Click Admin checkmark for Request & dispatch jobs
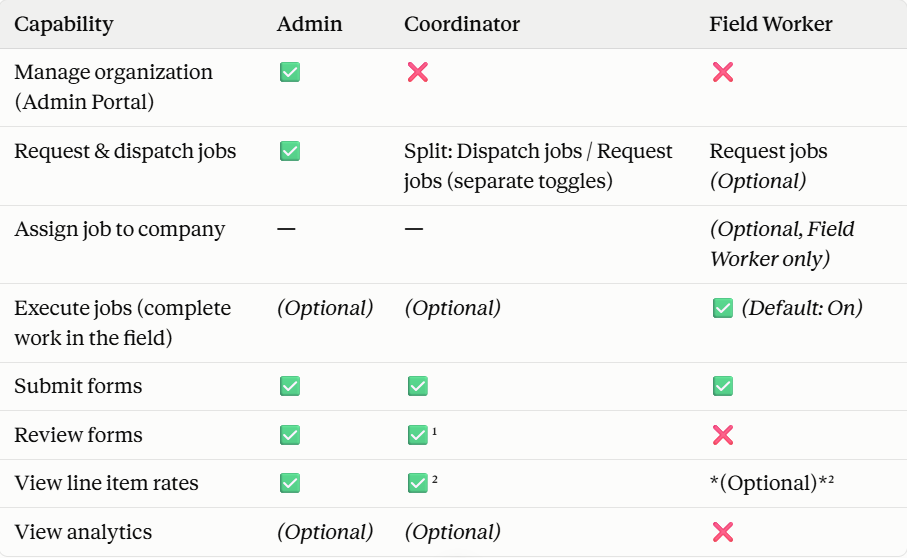Image resolution: width=907 pixels, height=558 pixels. (x=290, y=151)
